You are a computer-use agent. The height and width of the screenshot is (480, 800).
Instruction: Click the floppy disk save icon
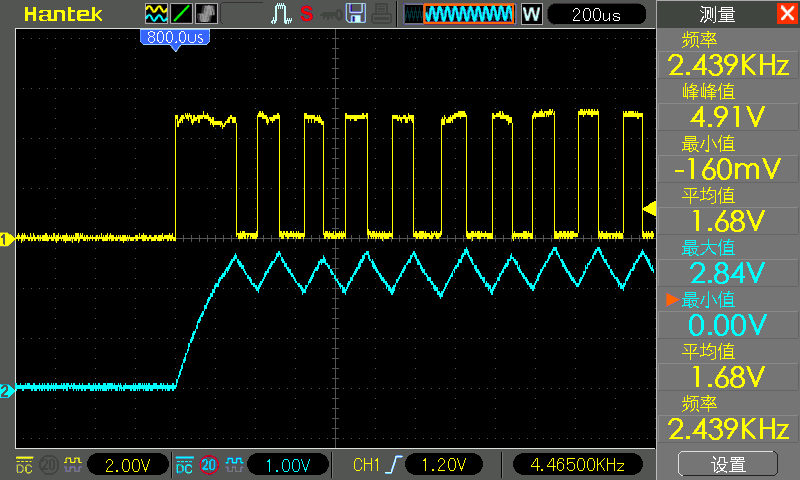(x=356, y=14)
